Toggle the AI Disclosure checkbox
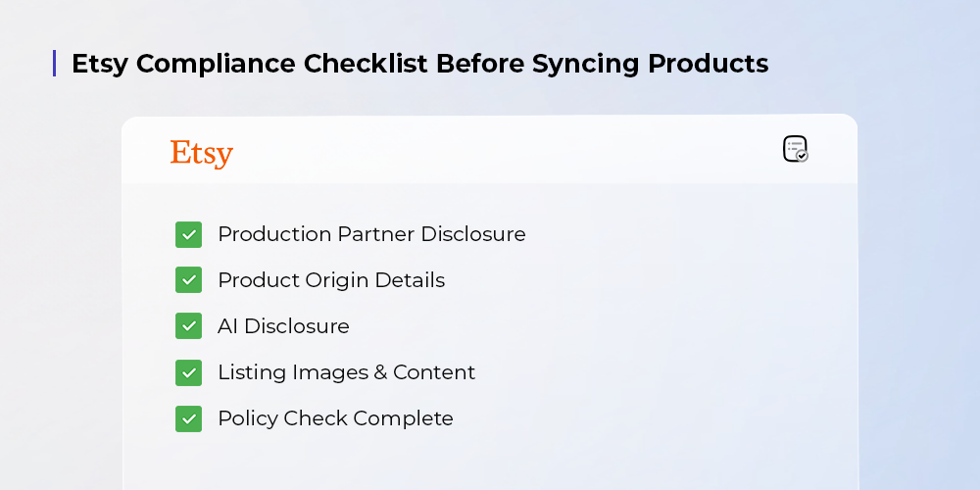The height and width of the screenshot is (490, 980). pos(188,326)
